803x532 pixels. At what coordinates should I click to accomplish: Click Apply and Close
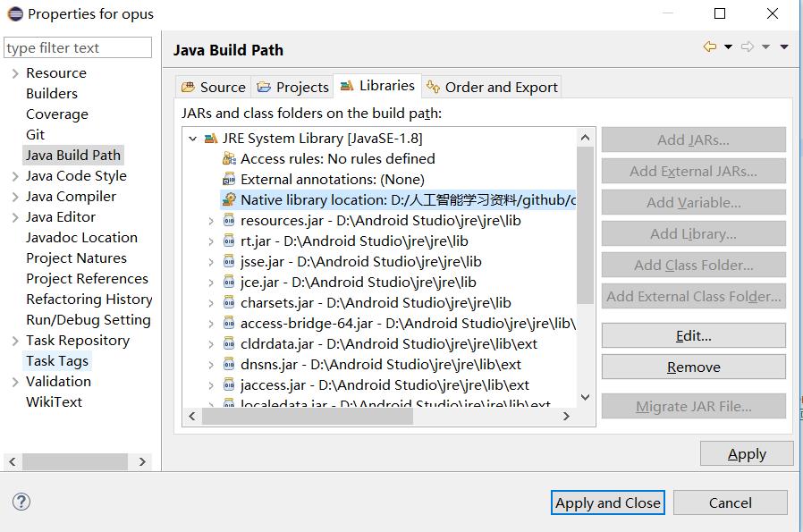click(608, 502)
